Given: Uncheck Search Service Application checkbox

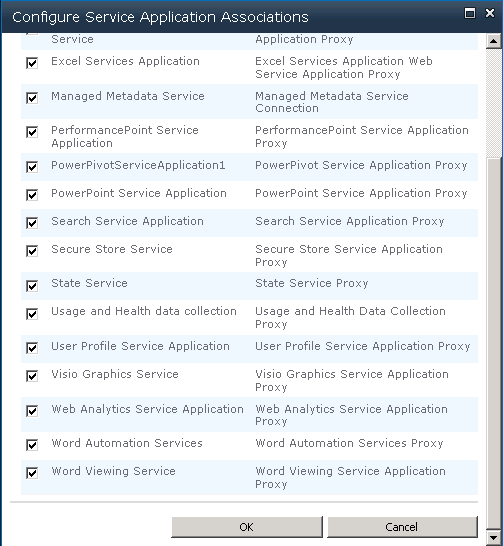Looking at the screenshot, I should [32, 223].
